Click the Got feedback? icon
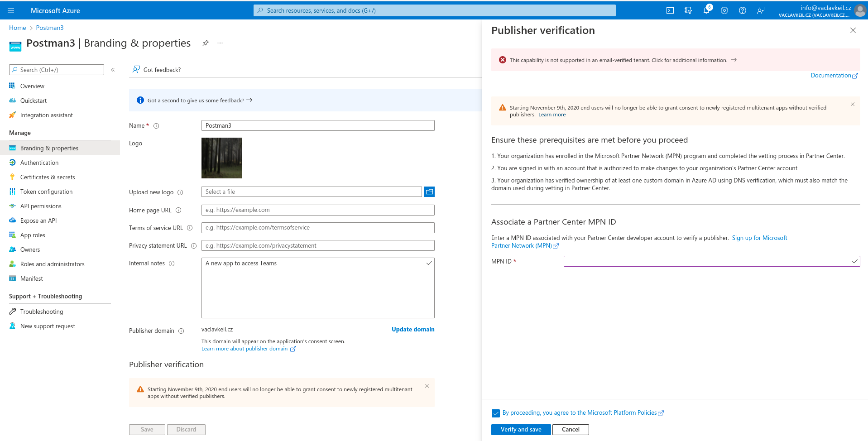 click(136, 70)
